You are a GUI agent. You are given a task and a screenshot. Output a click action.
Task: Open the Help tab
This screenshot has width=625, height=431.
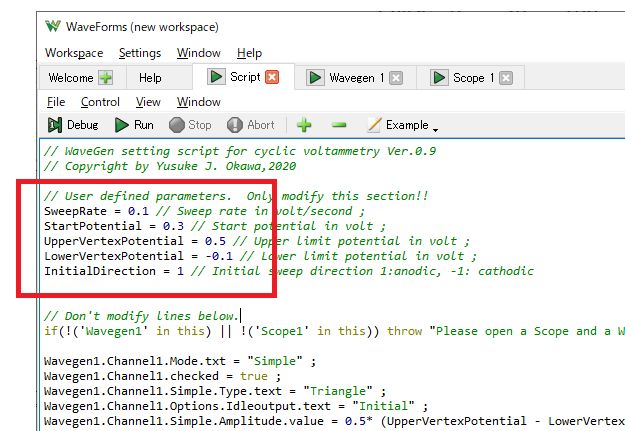pyautogui.click(x=150, y=78)
